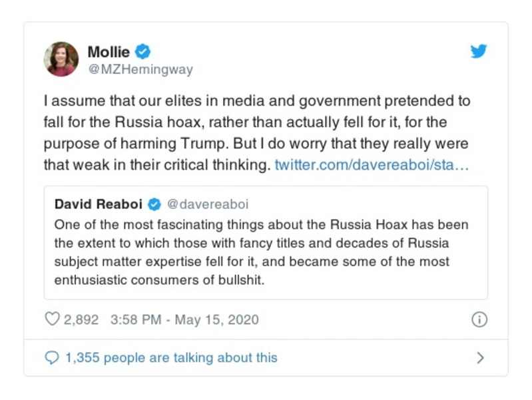
Task: Click the @davereaboi handle
Action: pyautogui.click(x=206, y=204)
